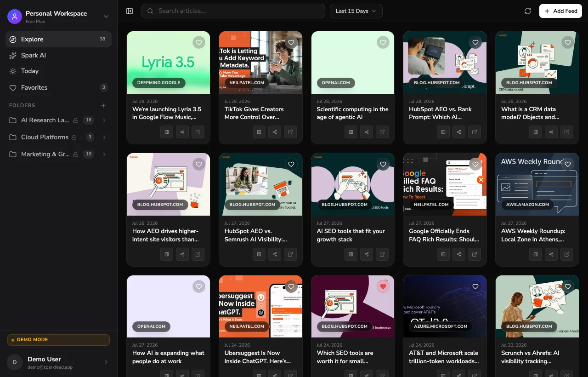Click the Add Feed button
The image size is (588, 377).
click(560, 11)
